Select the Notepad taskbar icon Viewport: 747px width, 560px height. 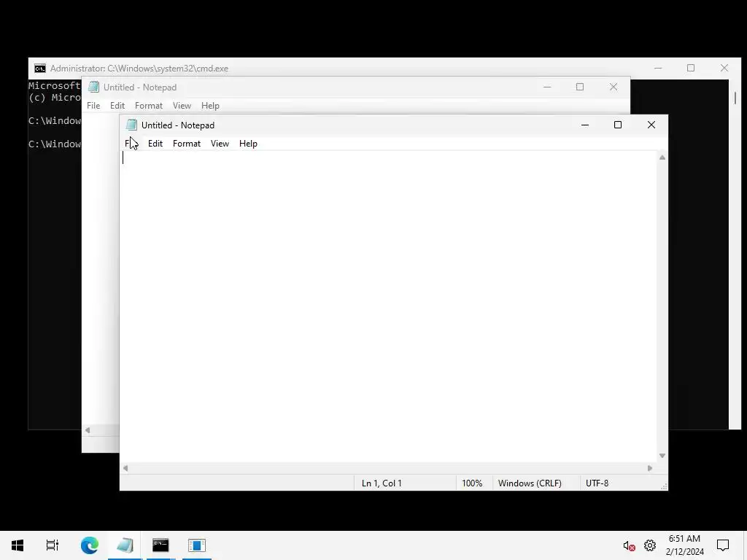point(125,545)
